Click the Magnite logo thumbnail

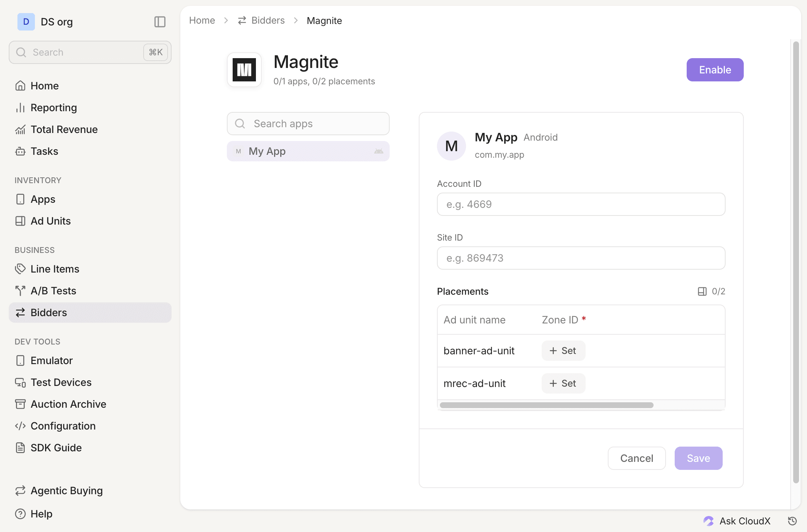click(x=244, y=70)
